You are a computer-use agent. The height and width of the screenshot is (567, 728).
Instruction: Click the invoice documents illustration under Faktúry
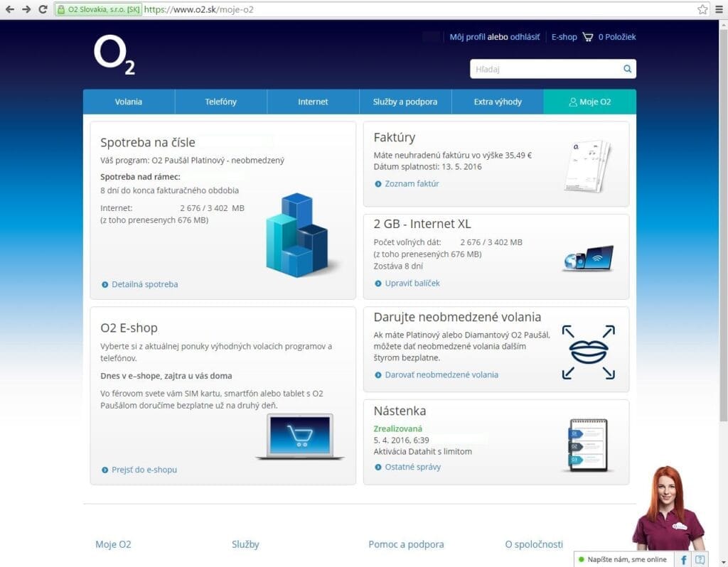(x=587, y=166)
